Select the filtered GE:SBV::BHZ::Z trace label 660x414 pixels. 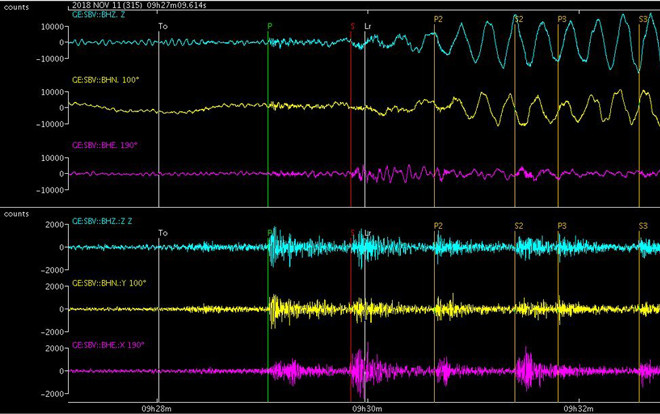(103, 220)
